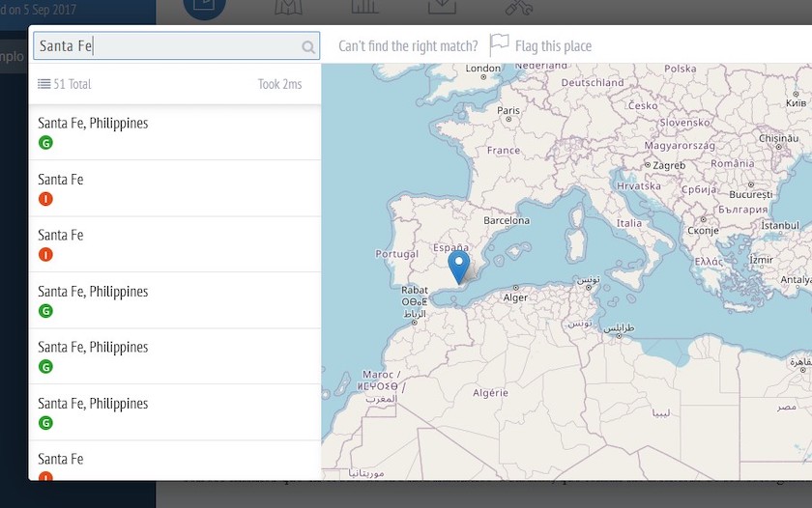Click the list icon beside 51 Total
The image size is (812, 508).
(x=43, y=84)
